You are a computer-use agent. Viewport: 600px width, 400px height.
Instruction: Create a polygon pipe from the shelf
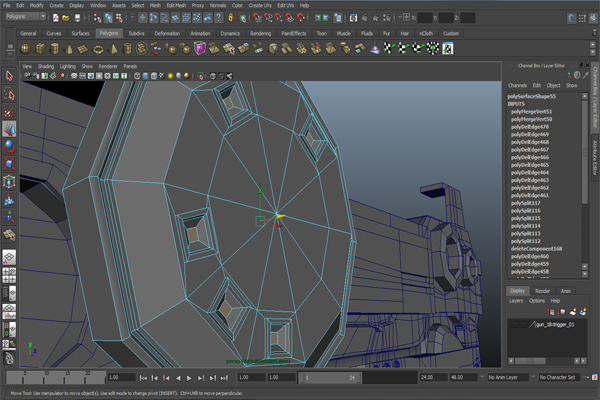click(127, 49)
